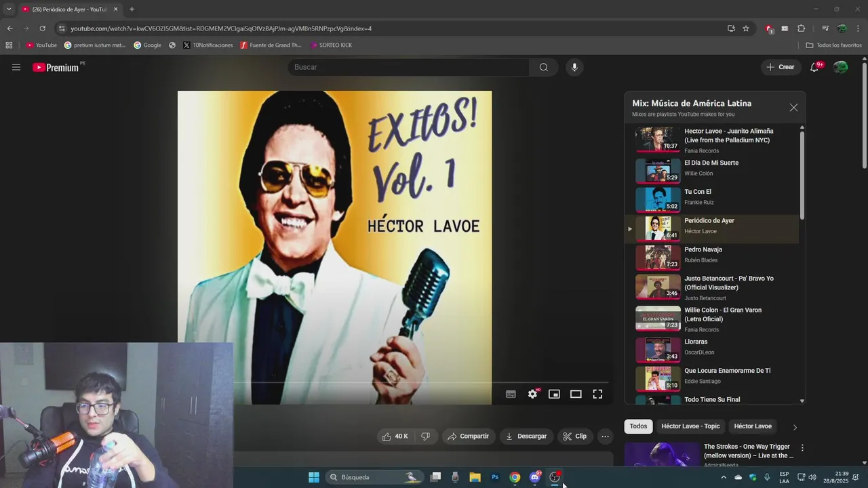The image size is (868, 488).
Task: Create a Clip of the video
Action: click(575, 436)
